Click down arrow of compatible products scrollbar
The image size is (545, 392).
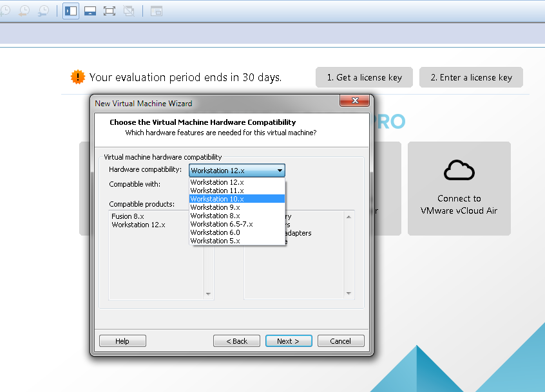point(208,294)
